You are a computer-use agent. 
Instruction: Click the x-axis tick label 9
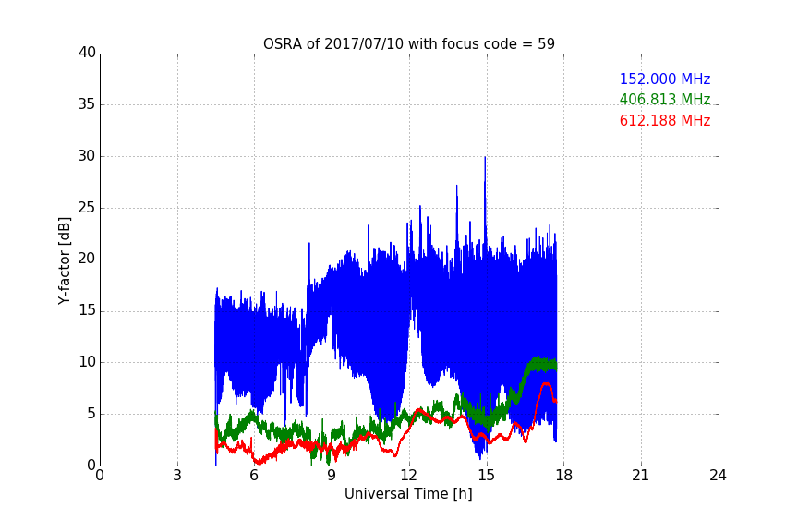click(x=332, y=476)
